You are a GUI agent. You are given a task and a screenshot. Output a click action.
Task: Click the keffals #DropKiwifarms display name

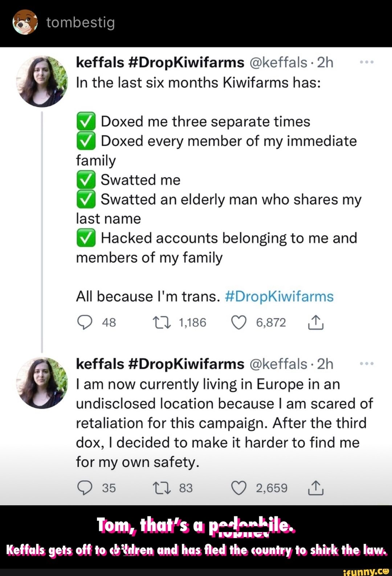click(x=159, y=62)
